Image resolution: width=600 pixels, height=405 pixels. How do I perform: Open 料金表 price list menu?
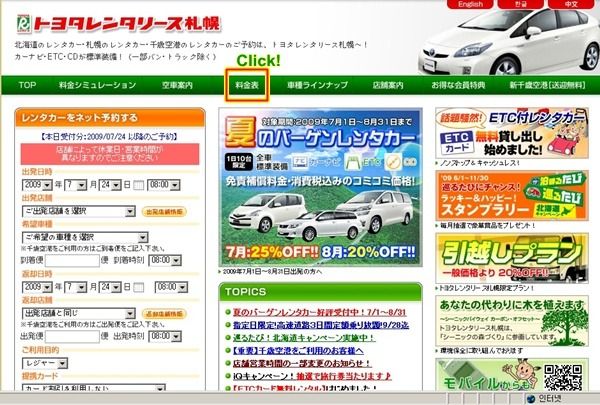pyautogui.click(x=247, y=85)
